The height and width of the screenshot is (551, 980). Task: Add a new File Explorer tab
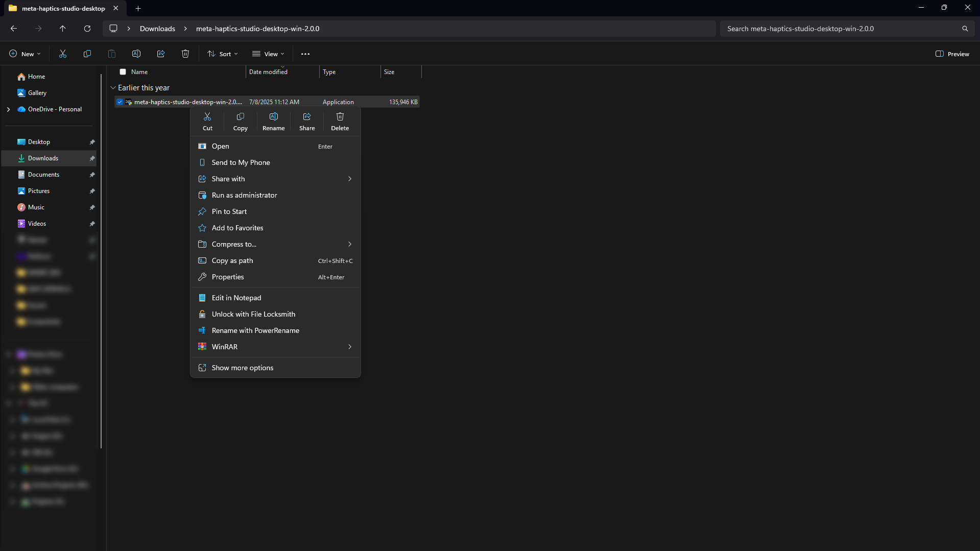tap(138, 8)
